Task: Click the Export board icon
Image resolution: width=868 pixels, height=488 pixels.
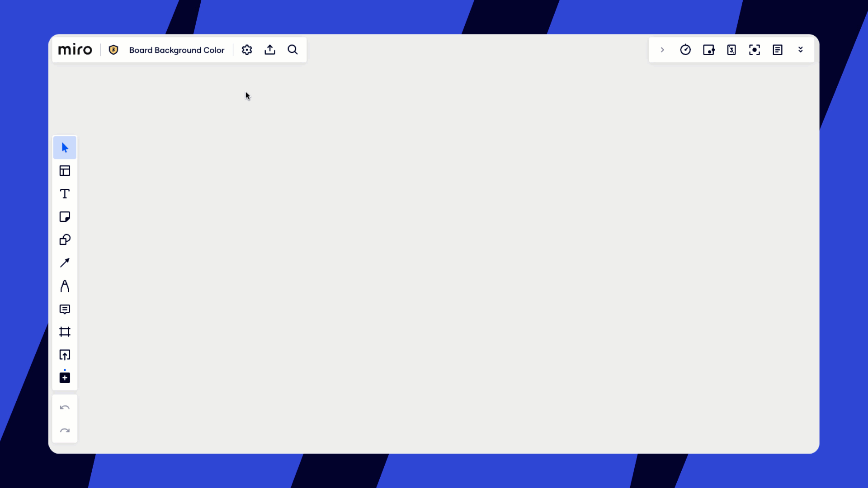Action: [270, 50]
